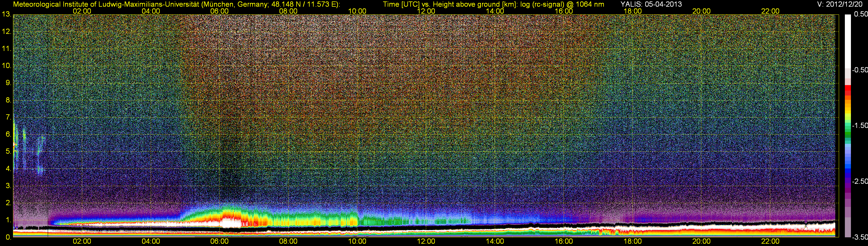The width and height of the screenshot is (868, 246).
Task: Click the log (rc-signal) @ 1064 nm text
Action: pyautogui.click(x=562, y=4)
